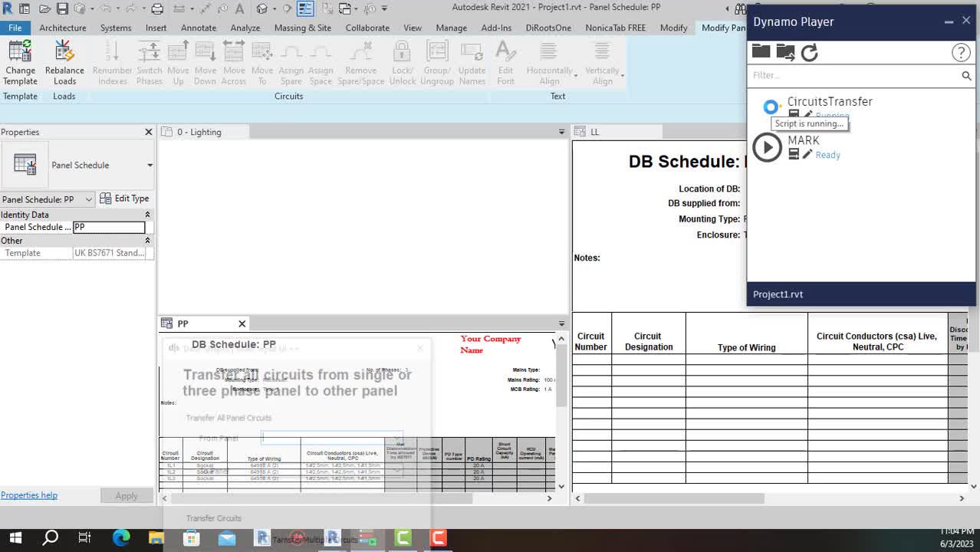Switch to the Architecture ribbon tab
The width and height of the screenshot is (980, 552).
[x=63, y=28]
